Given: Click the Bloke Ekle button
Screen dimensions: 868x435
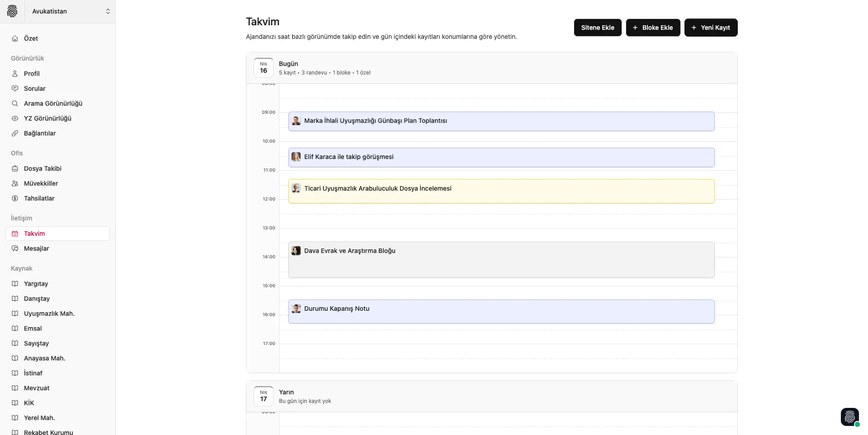Looking at the screenshot, I should (653, 28).
